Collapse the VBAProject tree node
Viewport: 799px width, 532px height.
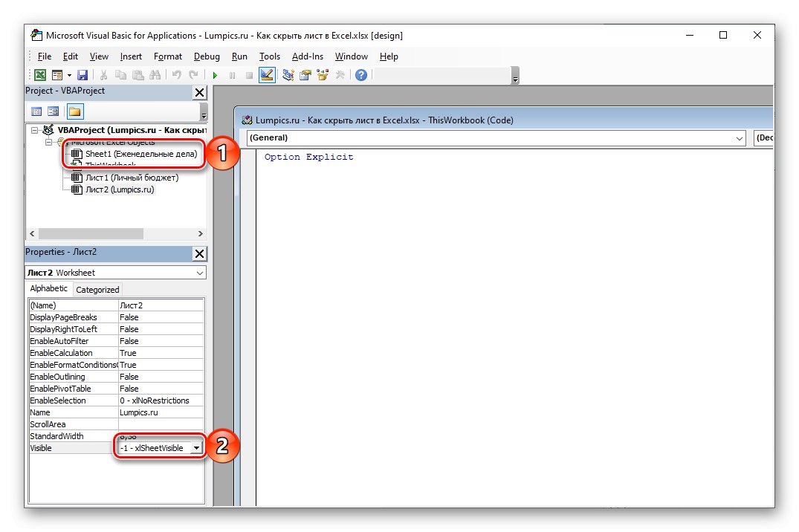tap(35, 131)
